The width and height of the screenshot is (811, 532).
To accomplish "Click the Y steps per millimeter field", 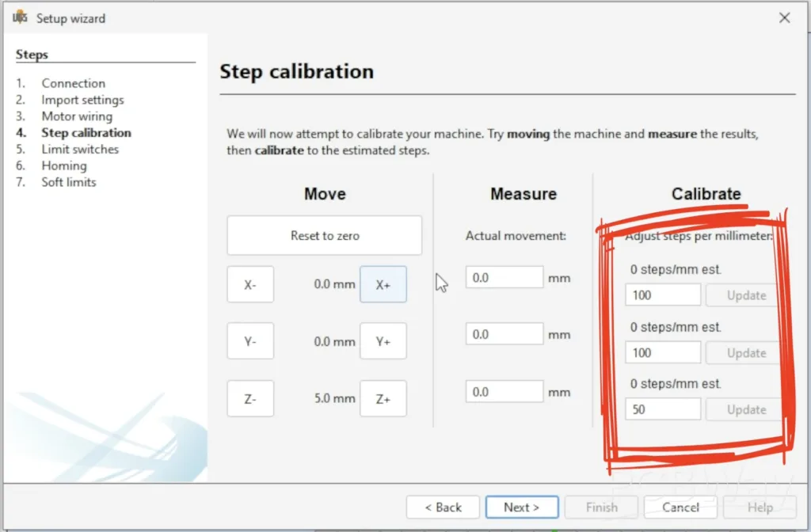I will (x=662, y=352).
